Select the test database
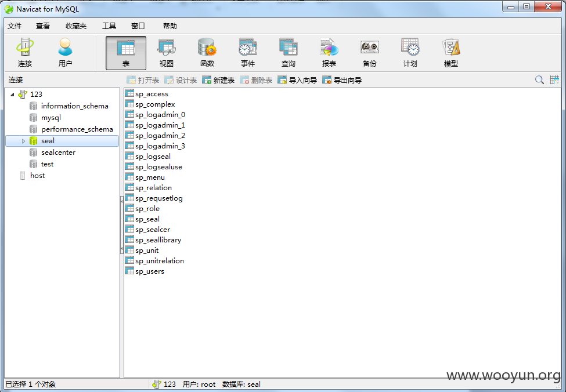Screen dimensions: 566x392 pos(47,164)
